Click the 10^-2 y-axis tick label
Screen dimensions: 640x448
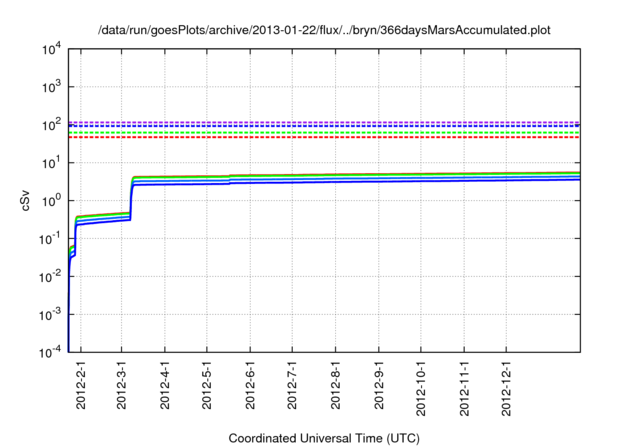(x=51, y=277)
